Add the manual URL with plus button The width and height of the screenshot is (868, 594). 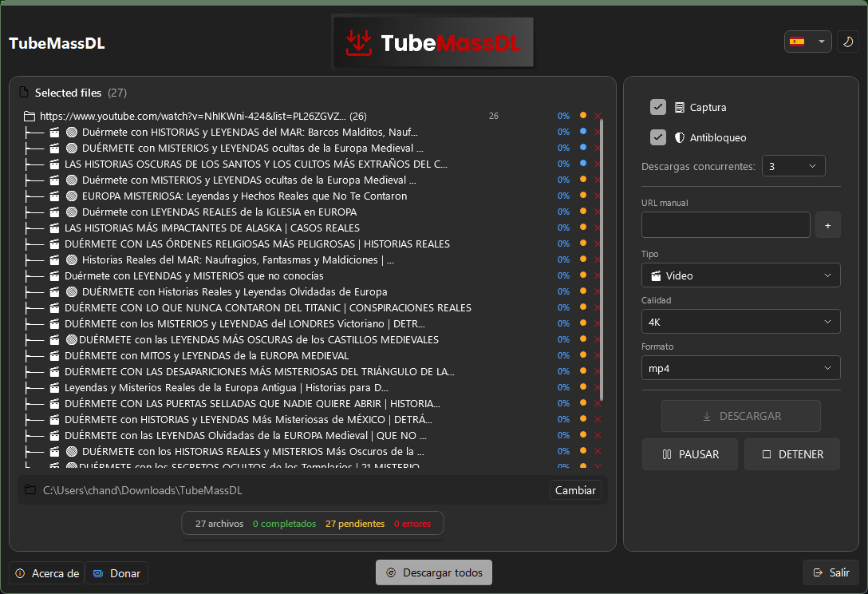(827, 225)
